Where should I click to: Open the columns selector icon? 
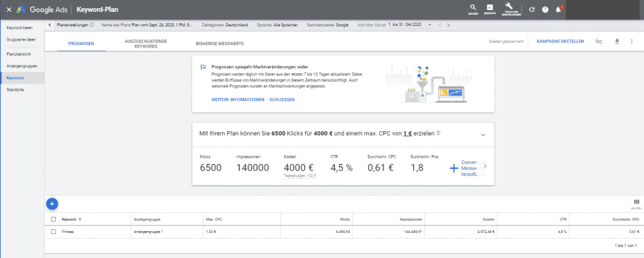pyautogui.click(x=636, y=202)
